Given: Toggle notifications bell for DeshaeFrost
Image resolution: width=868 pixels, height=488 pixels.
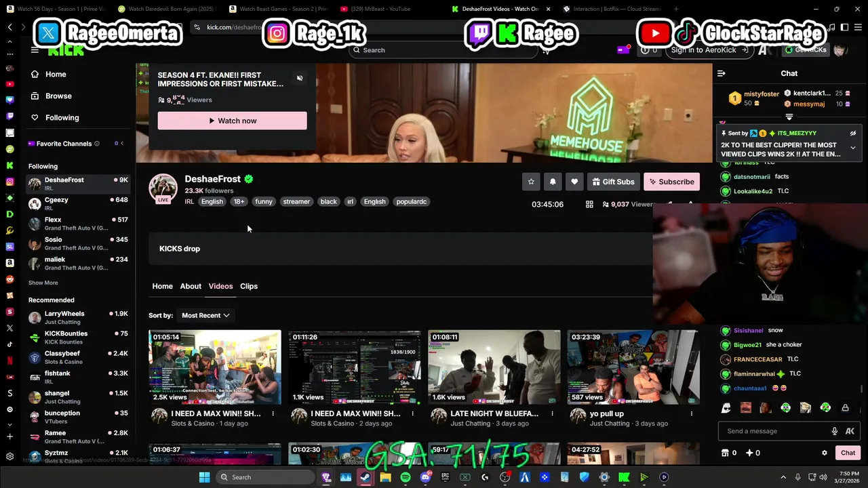Looking at the screenshot, I should point(553,182).
